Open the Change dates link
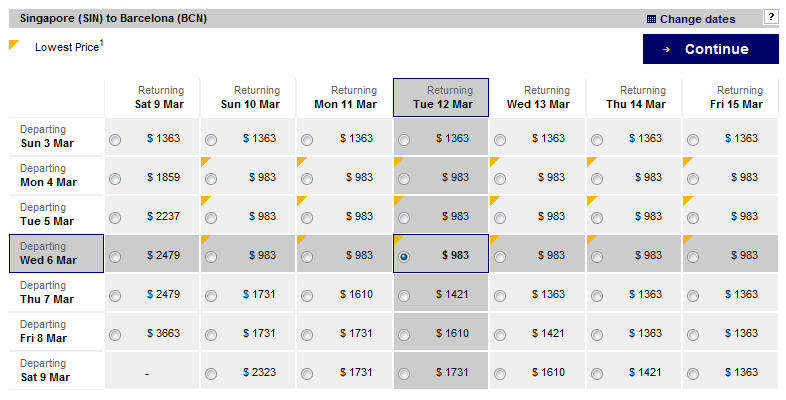This screenshot has width=786, height=400. click(x=697, y=19)
